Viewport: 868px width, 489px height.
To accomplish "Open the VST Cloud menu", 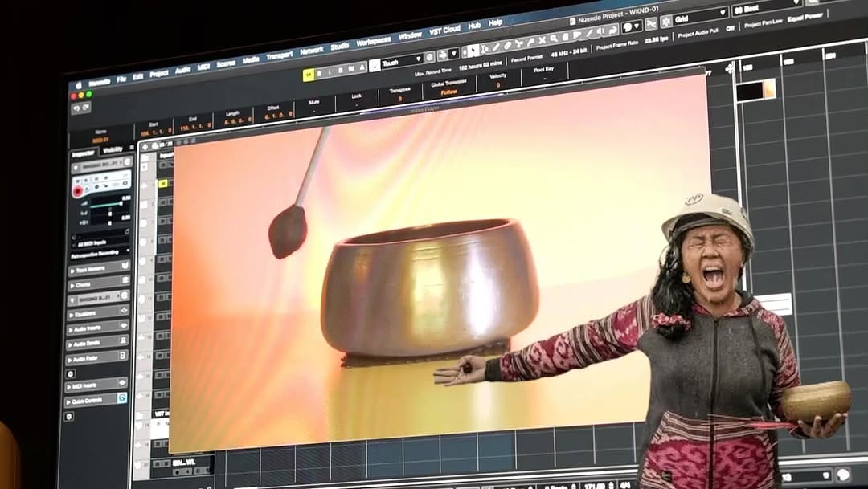I will click(x=444, y=31).
